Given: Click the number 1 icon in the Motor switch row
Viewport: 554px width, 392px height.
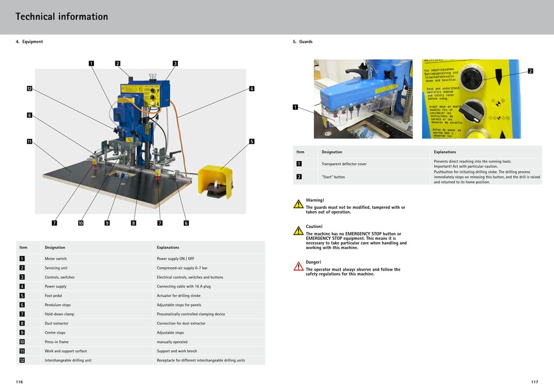Looking at the screenshot, I should click(22, 258).
